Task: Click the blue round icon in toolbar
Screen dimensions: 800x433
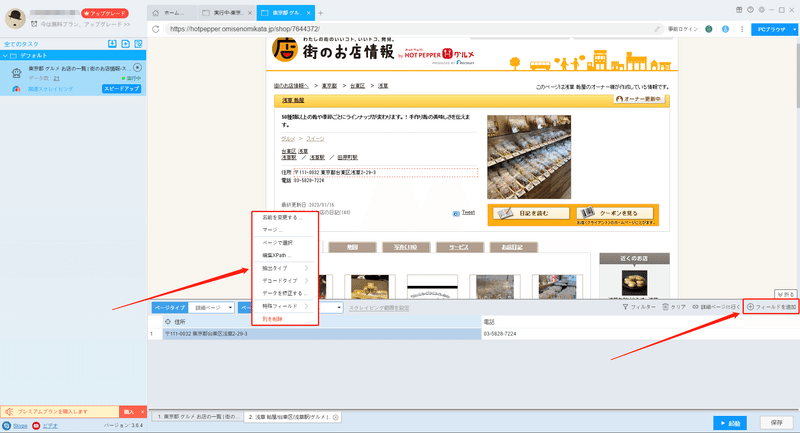Action: point(725,29)
